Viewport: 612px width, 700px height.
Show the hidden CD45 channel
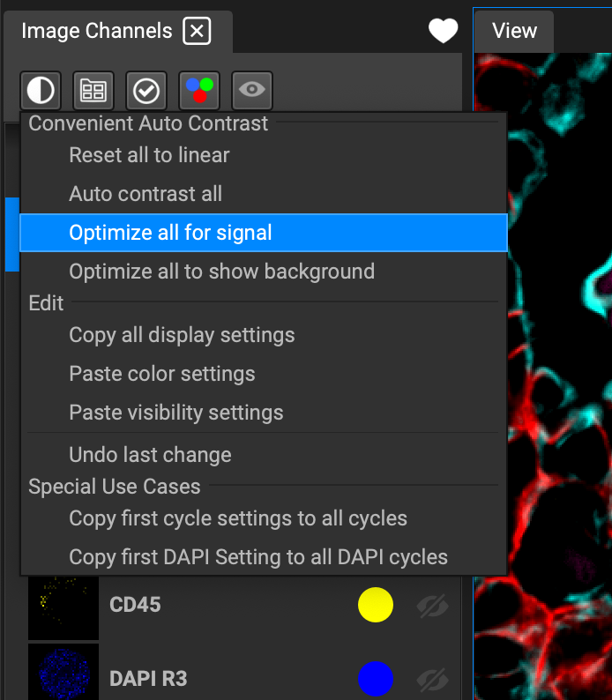pyautogui.click(x=433, y=606)
